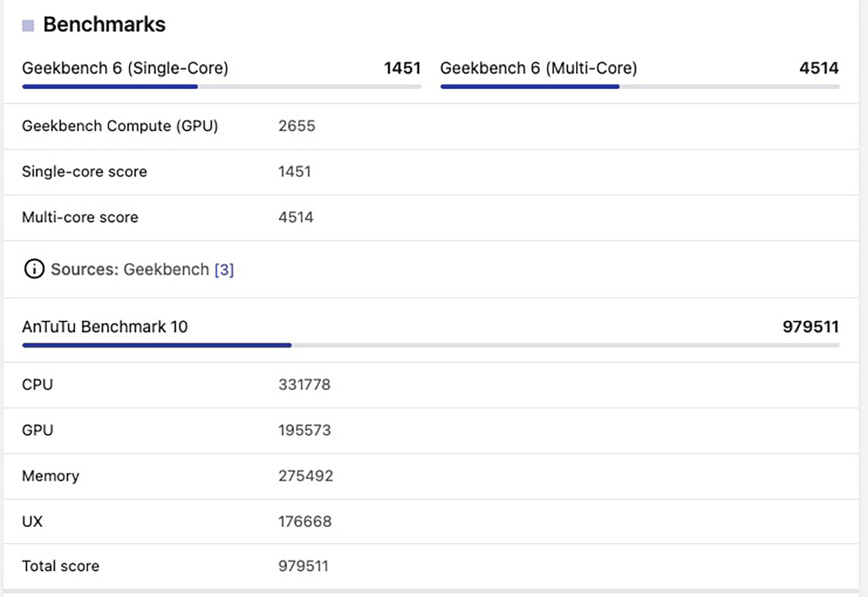Screen dimensions: 868x597
Task: Select the Geekbench Compute (GPU) row label
Action: coord(120,126)
